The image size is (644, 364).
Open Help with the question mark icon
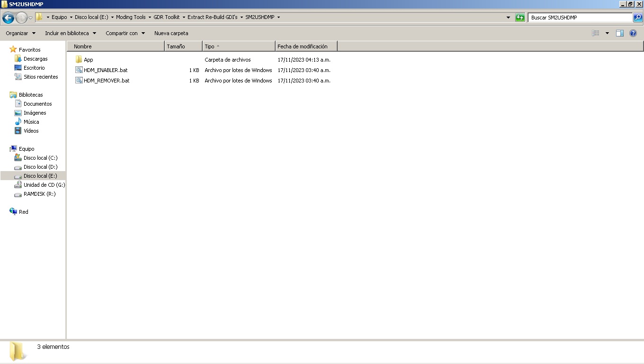click(633, 33)
